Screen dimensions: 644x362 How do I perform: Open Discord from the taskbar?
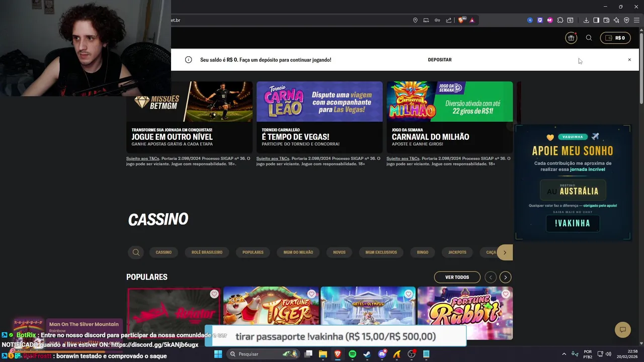coord(382,354)
